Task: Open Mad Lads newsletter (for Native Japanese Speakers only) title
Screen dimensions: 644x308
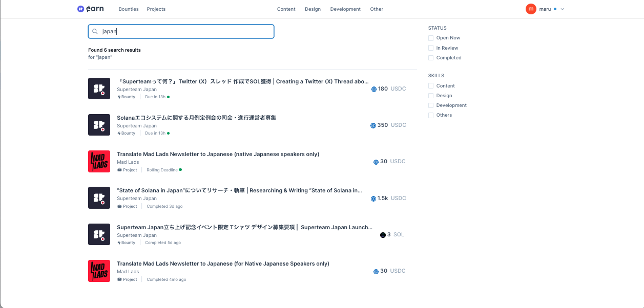Action: 223,263
